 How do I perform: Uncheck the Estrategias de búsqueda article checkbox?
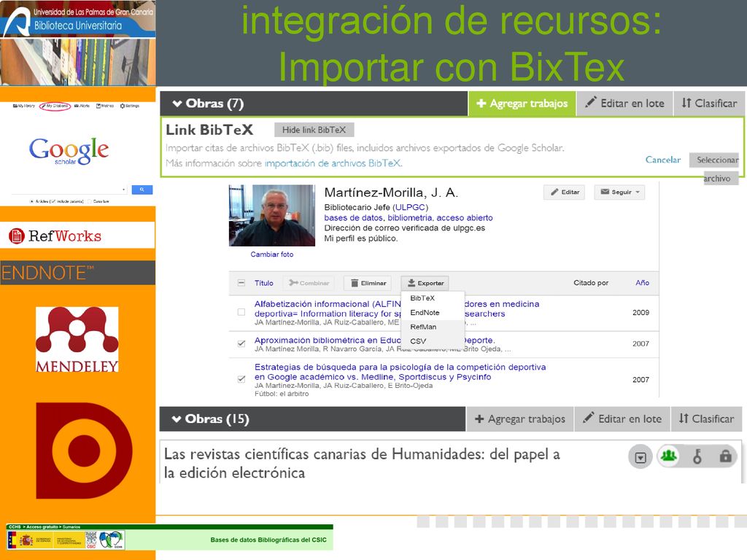(241, 379)
